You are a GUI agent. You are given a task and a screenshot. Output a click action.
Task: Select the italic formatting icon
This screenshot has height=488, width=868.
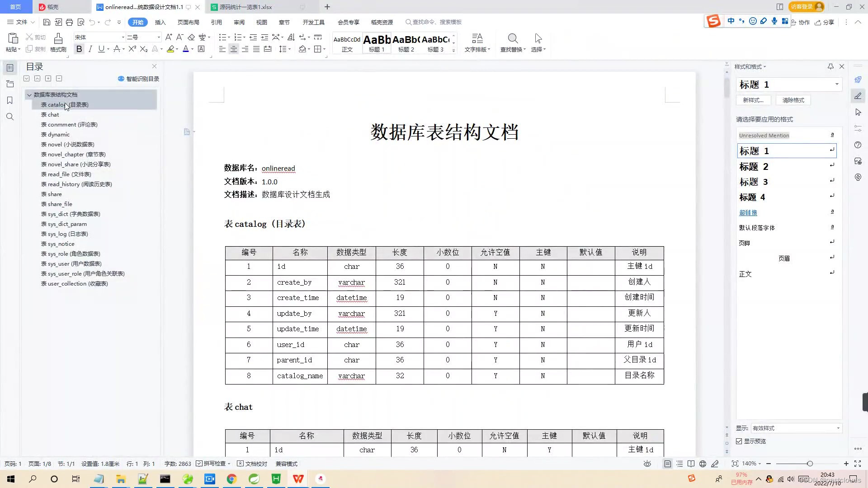pos(90,49)
